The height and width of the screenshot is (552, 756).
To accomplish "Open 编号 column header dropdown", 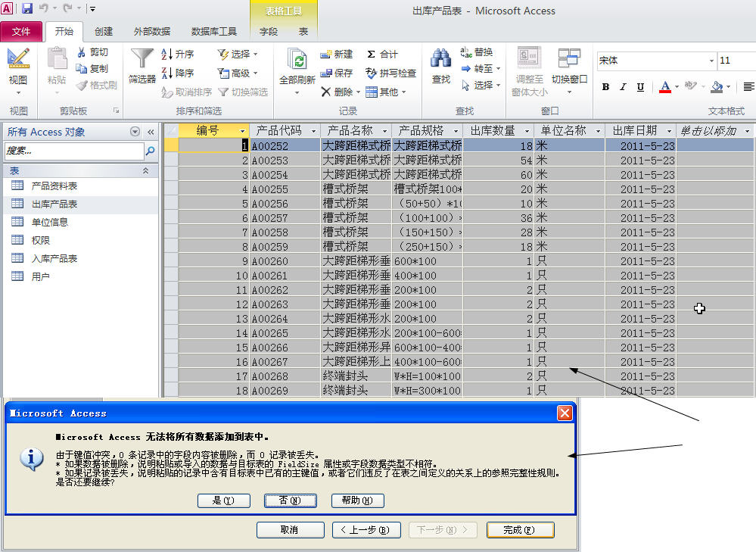I will click(x=242, y=131).
